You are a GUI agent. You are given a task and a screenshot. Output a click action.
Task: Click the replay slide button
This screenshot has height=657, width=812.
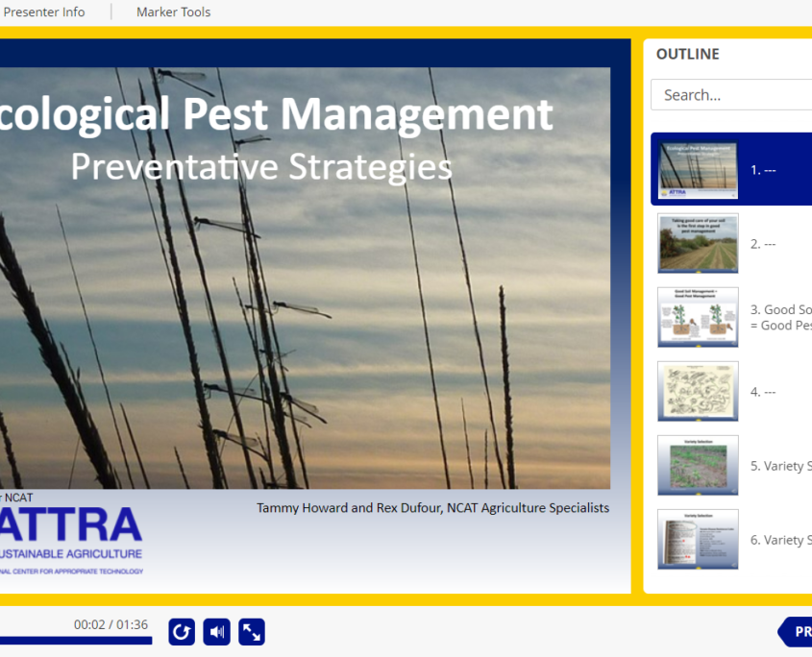[182, 632]
